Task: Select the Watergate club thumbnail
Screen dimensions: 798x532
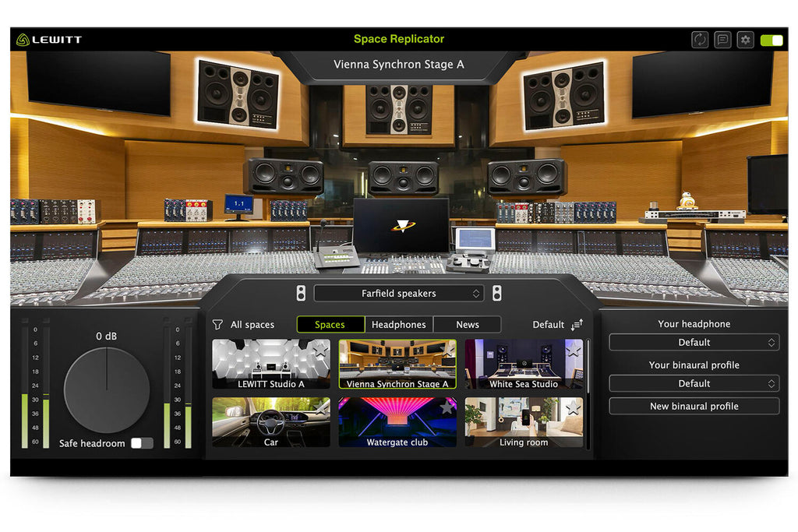Action: pos(397,422)
